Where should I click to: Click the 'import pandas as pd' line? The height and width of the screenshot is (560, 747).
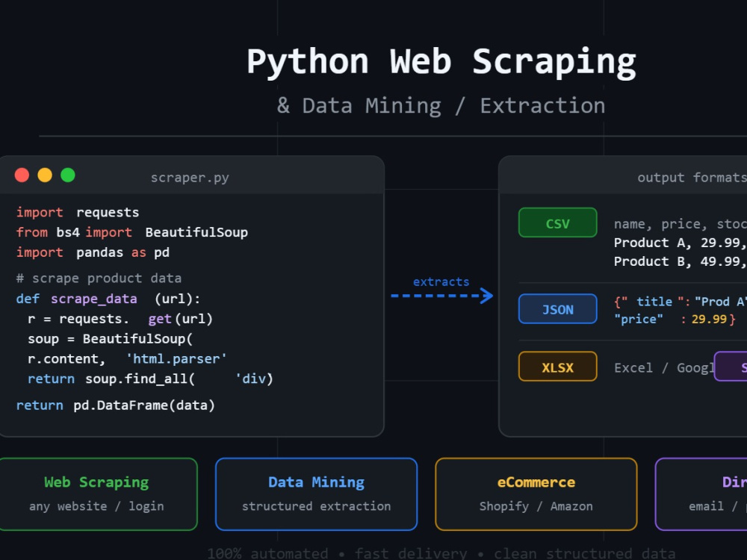coord(93,252)
